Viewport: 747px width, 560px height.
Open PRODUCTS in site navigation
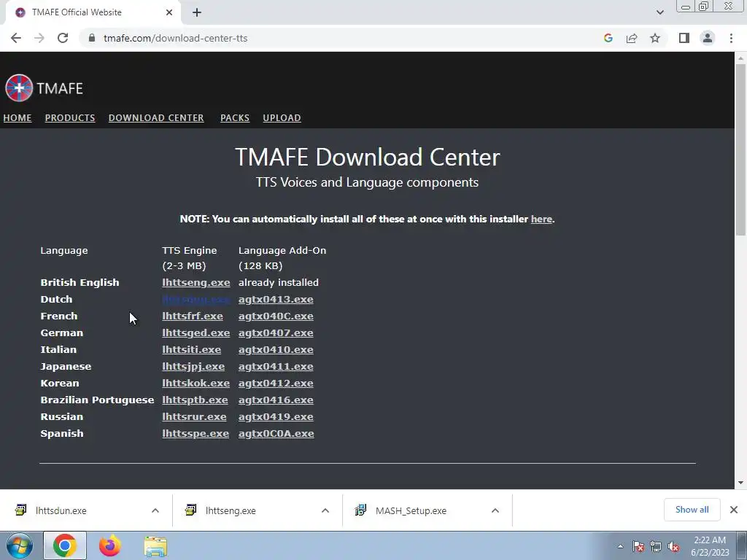[x=70, y=117]
